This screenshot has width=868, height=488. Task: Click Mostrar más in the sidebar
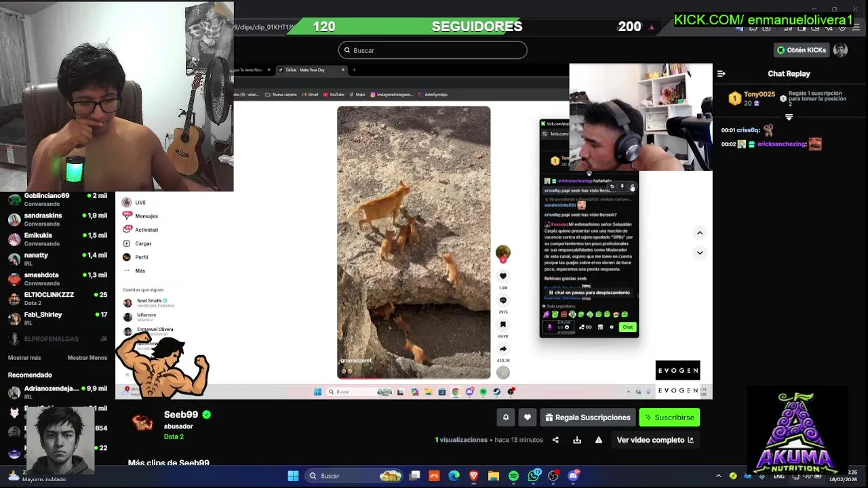point(24,358)
